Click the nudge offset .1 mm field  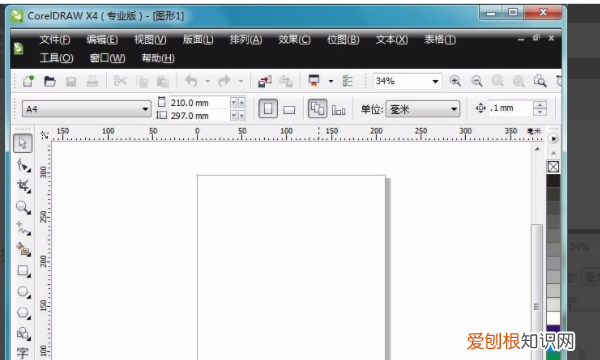(x=510, y=108)
